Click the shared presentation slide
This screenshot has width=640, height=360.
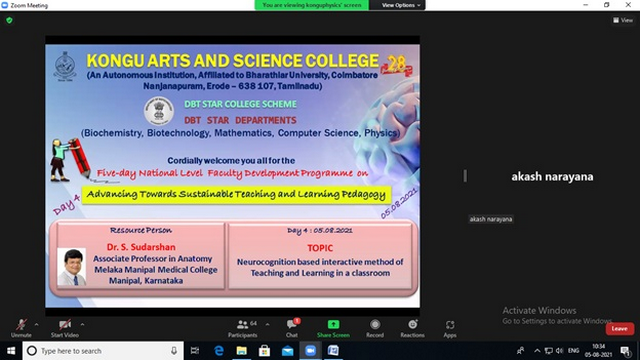click(x=232, y=176)
